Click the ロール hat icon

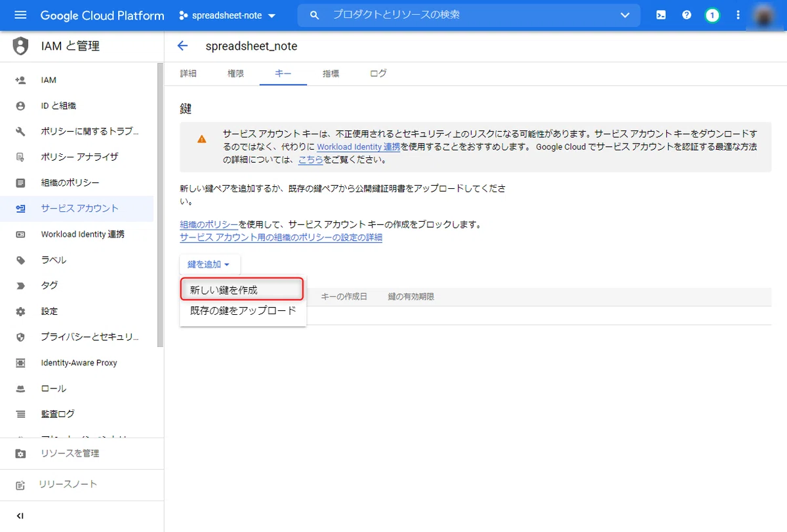pyautogui.click(x=20, y=388)
